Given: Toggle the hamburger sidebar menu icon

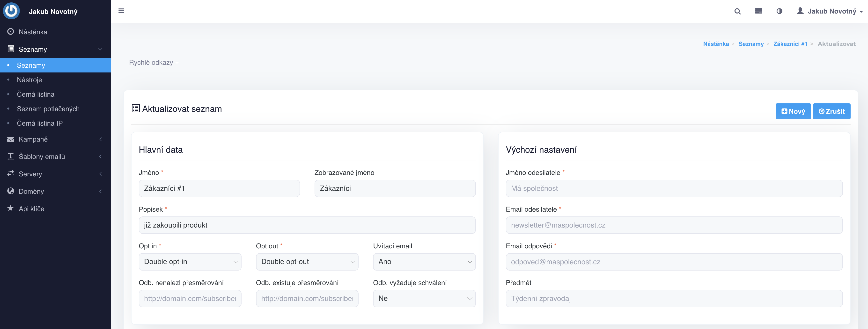Looking at the screenshot, I should (121, 11).
